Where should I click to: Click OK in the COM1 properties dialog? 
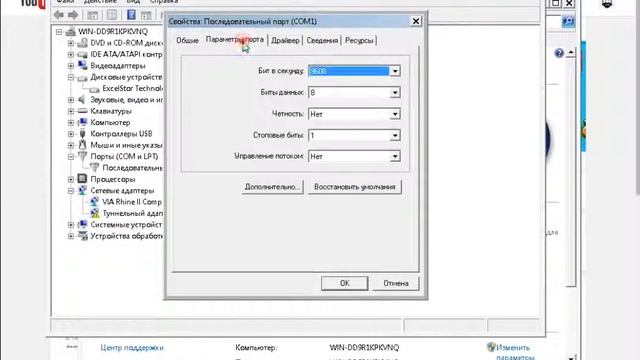pos(344,283)
